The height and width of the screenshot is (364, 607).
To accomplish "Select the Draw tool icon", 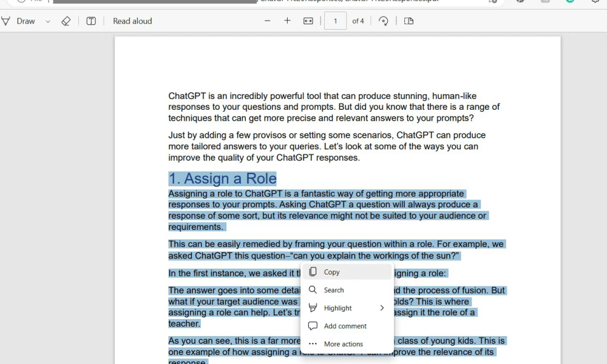I will pyautogui.click(x=5, y=21).
